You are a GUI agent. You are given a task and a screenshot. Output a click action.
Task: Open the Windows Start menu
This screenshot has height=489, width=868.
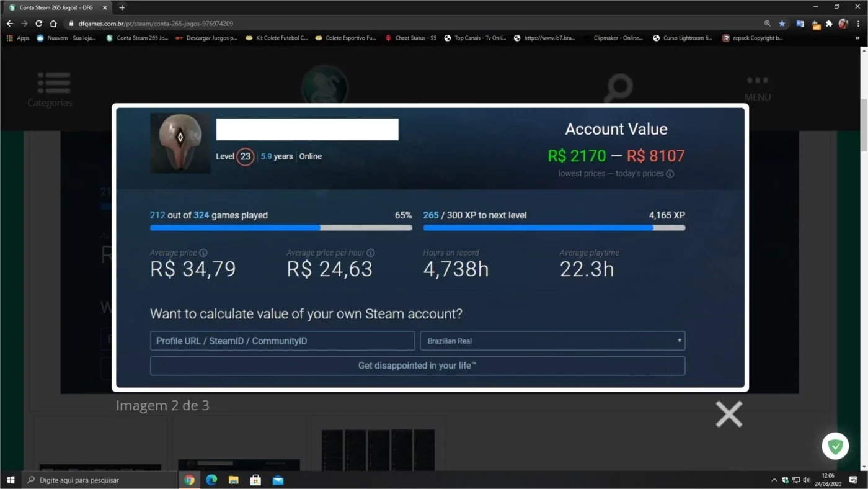pyautogui.click(x=10, y=480)
